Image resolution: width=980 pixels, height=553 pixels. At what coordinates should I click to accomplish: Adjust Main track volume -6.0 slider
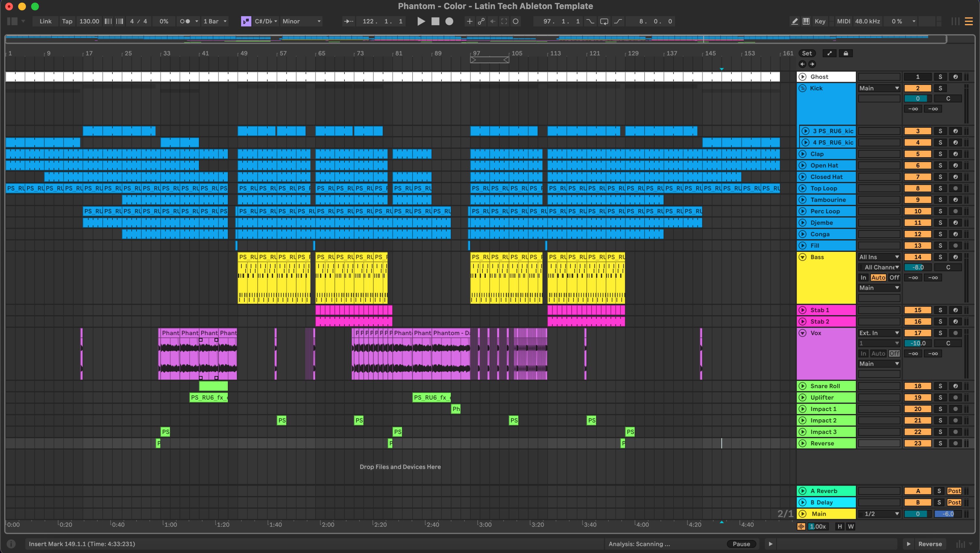click(x=947, y=513)
